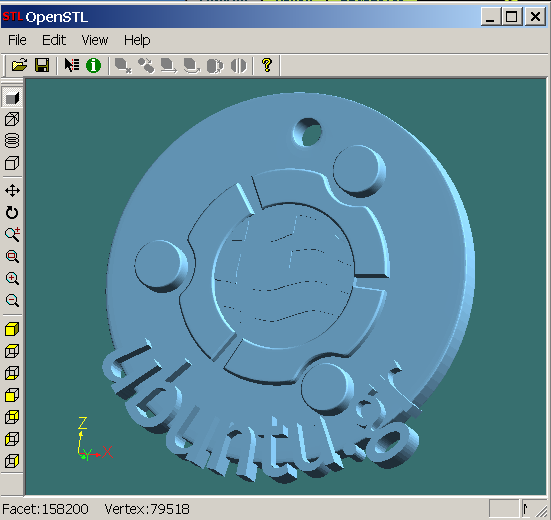Open an STL file with folder icon
551x520 pixels.
[x=19, y=65]
